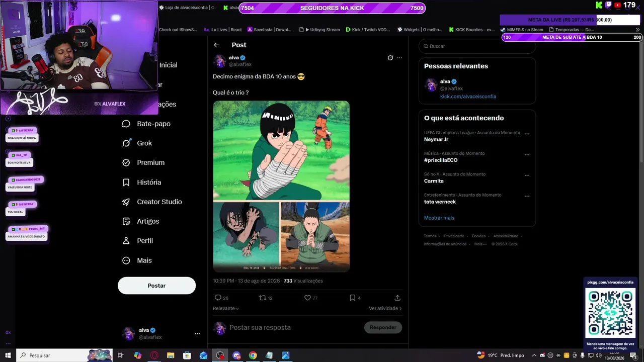Open the three-dot menu on alva's post
644x362 pixels.
tap(399, 58)
